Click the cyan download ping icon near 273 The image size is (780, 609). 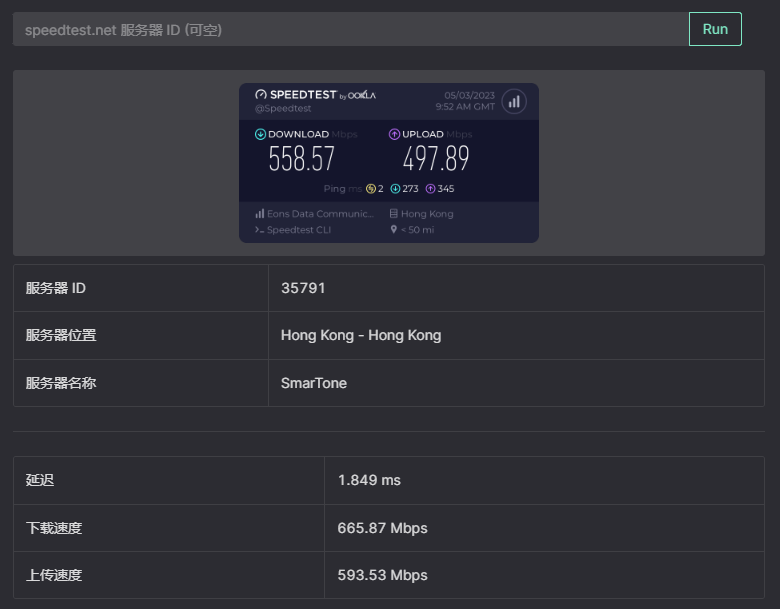pos(395,189)
